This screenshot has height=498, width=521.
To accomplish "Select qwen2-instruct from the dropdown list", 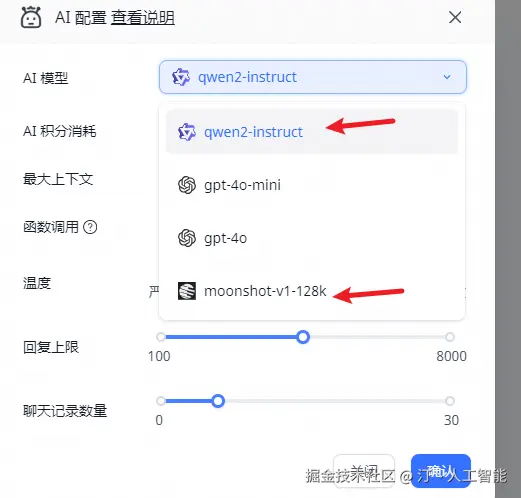I will [x=312, y=132].
